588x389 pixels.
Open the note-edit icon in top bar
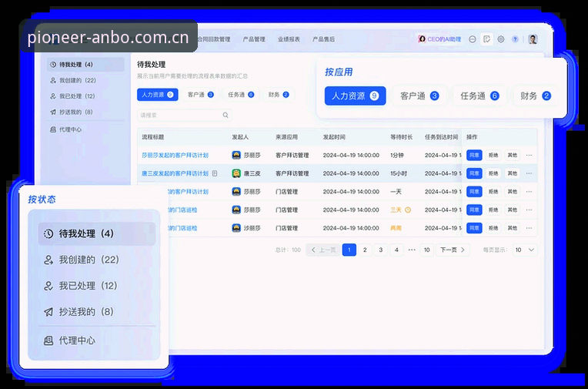tap(486, 39)
